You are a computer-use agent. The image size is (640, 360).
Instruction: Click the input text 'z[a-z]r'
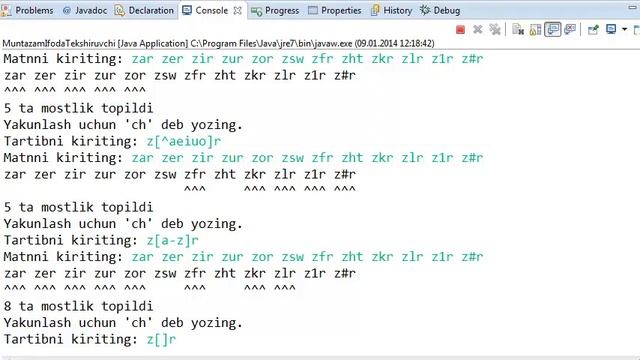(x=173, y=240)
